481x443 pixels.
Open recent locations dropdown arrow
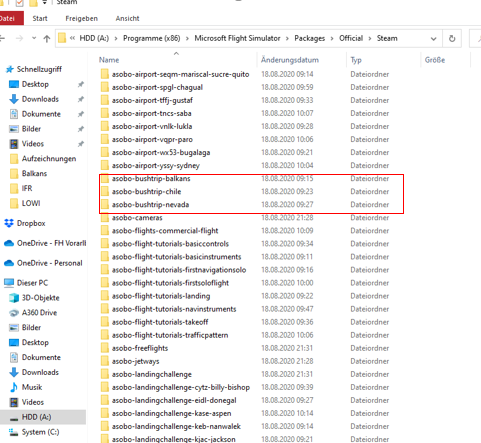(34, 38)
